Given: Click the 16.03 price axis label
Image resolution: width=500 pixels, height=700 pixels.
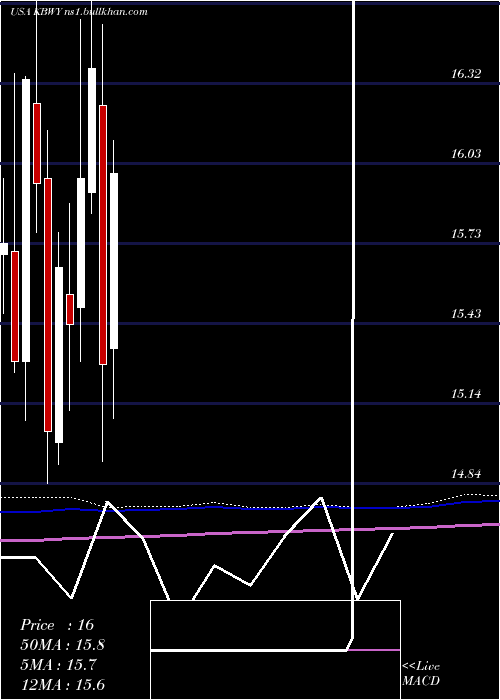Looking at the screenshot, I should click(x=466, y=154).
